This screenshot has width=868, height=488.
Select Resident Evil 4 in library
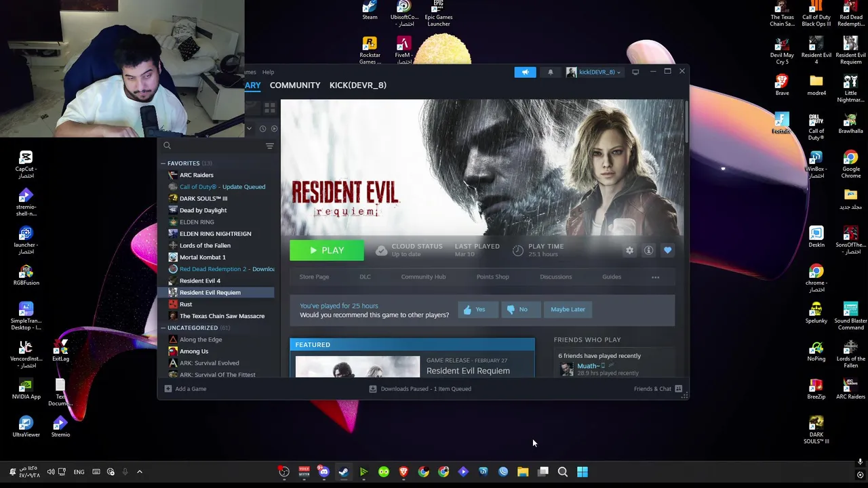pyautogui.click(x=199, y=281)
